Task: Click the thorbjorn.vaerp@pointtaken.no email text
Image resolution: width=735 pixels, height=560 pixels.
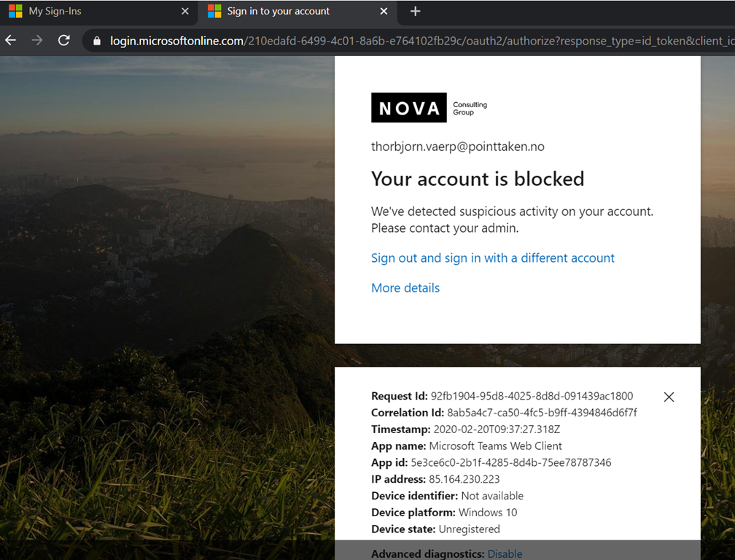Action: 458,147
